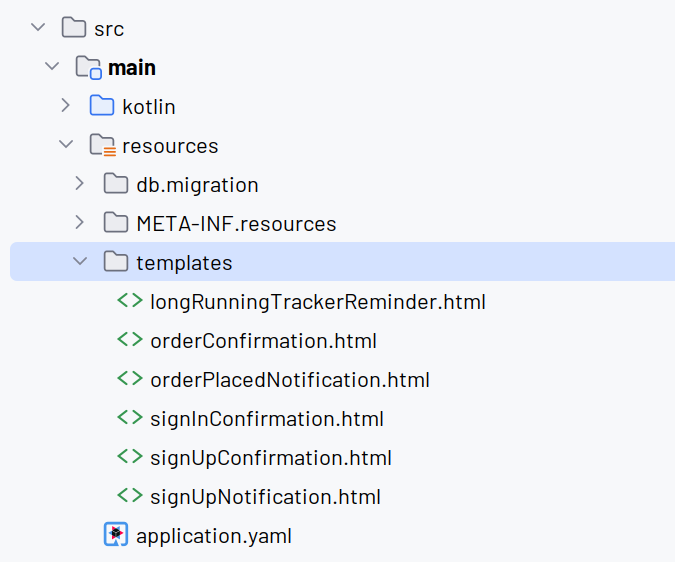Click the HTML icon beside signUpNotification.html
675x562 pixels.
(x=130, y=495)
